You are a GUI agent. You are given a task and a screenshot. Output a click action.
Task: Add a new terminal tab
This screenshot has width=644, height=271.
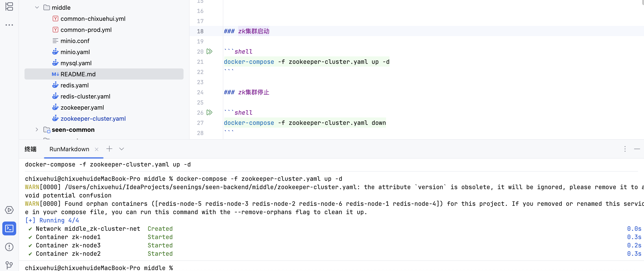click(x=109, y=149)
